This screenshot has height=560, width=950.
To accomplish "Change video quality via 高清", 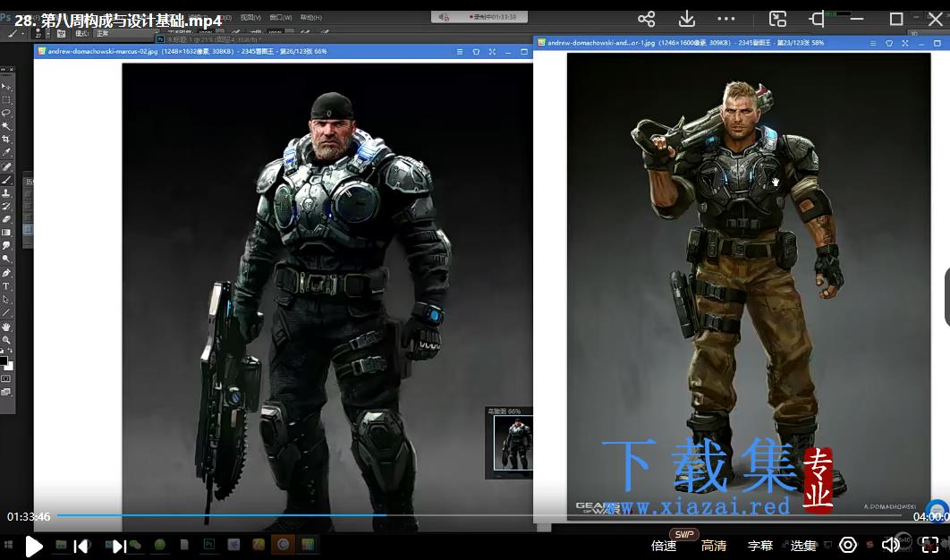I will 714,546.
